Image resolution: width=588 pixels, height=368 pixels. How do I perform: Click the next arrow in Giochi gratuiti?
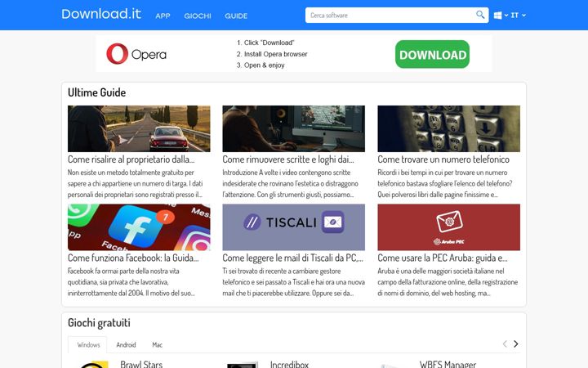pyautogui.click(x=516, y=344)
